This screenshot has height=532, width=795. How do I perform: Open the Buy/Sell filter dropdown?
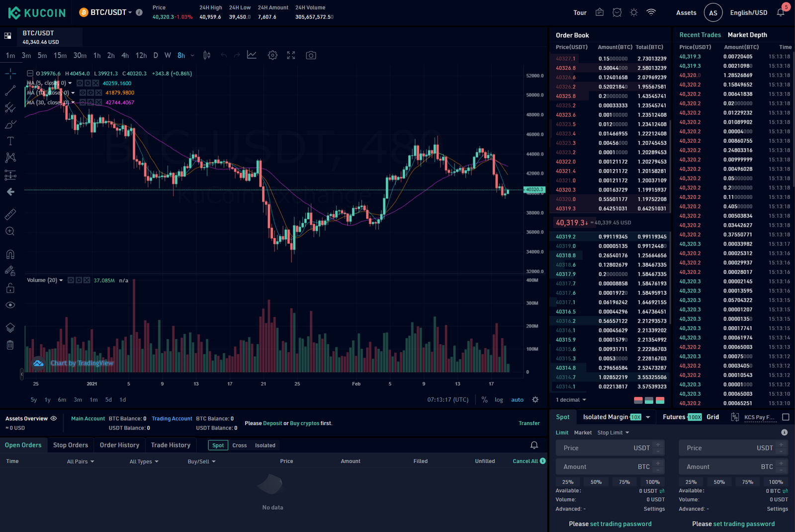click(x=201, y=461)
